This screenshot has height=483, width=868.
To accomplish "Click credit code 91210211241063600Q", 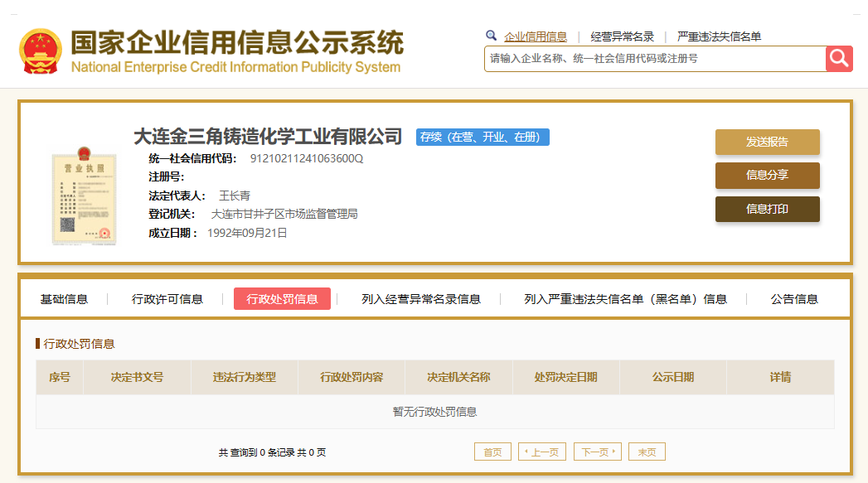I will (307, 159).
